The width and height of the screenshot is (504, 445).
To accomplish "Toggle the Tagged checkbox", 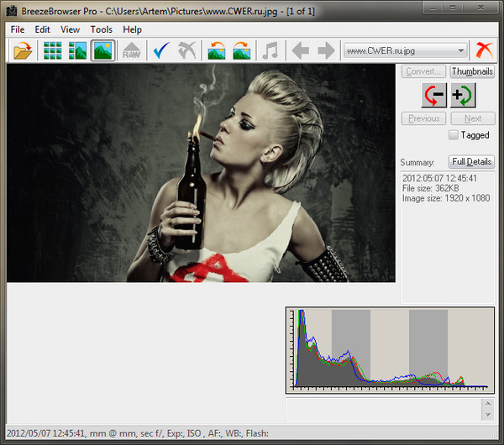I will pos(454,135).
